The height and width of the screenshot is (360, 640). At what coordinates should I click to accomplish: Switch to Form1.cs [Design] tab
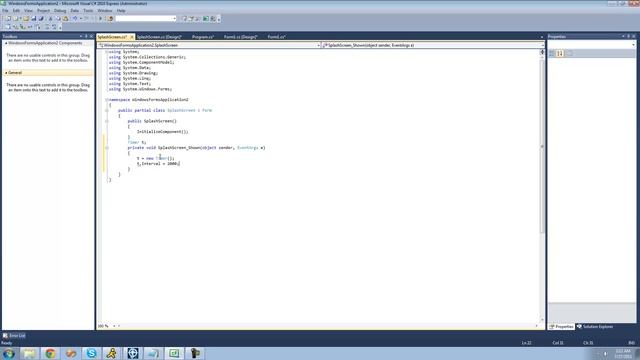tap(240, 37)
